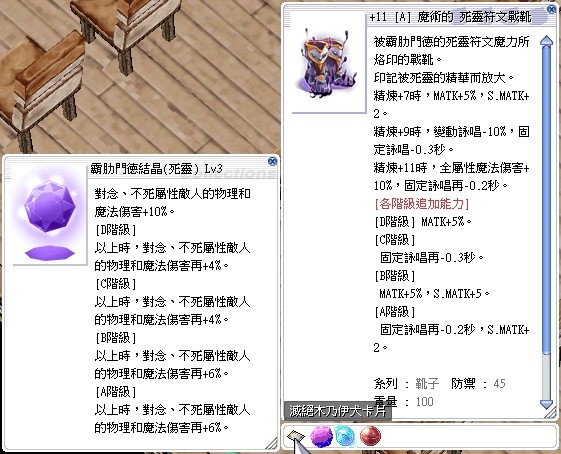Viewport: 561px width, 454px height.
Task: Click the '防禦 : 45' value
Action: tap(478, 384)
